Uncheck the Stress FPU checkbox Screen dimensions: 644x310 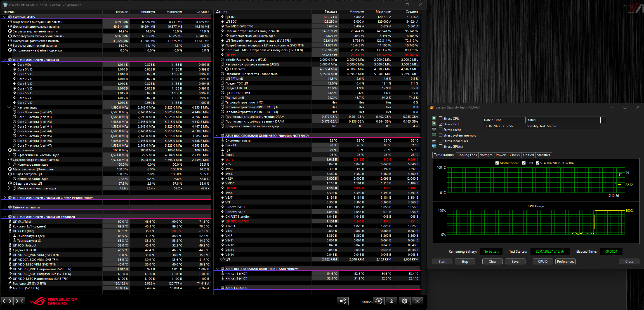tap(440, 124)
